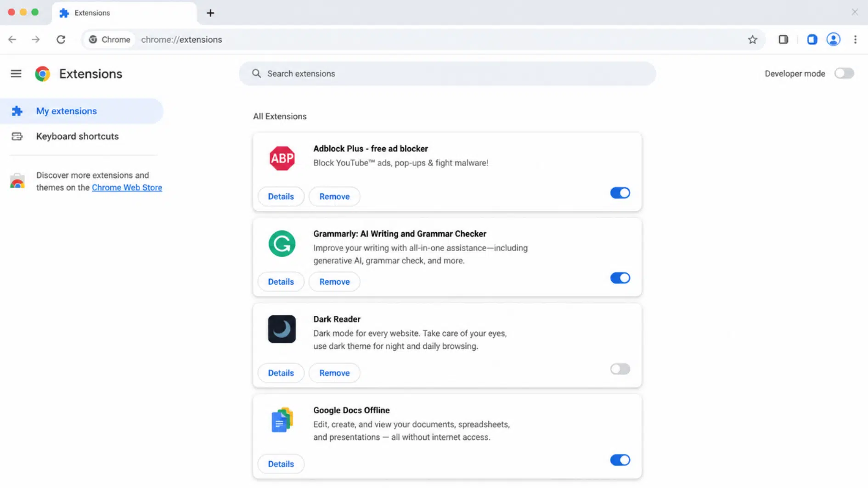The image size is (868, 488).
Task: Enable the Dark Reader extension
Action: (x=620, y=369)
